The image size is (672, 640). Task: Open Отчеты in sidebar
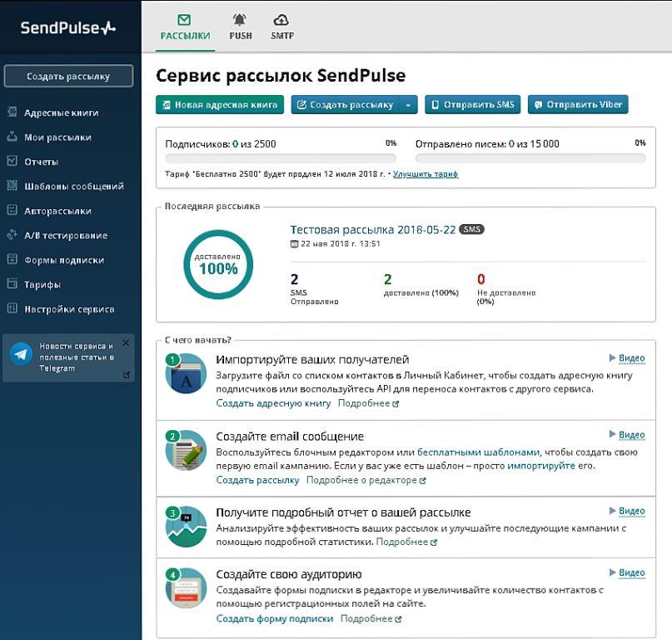[x=41, y=162]
